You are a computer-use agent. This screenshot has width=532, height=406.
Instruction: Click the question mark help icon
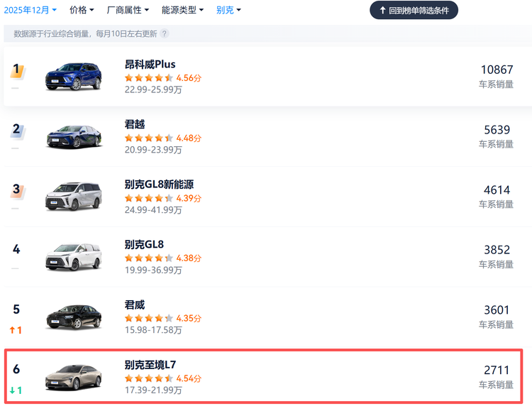165,33
